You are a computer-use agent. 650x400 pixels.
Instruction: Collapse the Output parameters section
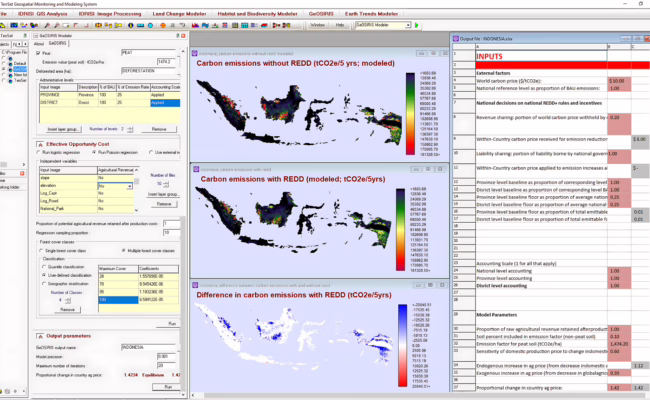click(40, 336)
